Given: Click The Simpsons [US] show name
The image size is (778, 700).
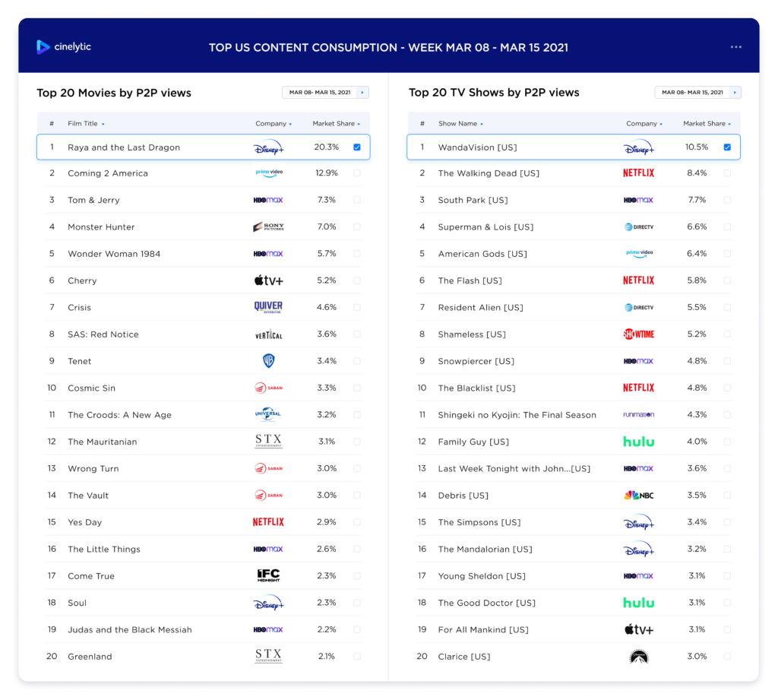Looking at the screenshot, I should coord(479,522).
